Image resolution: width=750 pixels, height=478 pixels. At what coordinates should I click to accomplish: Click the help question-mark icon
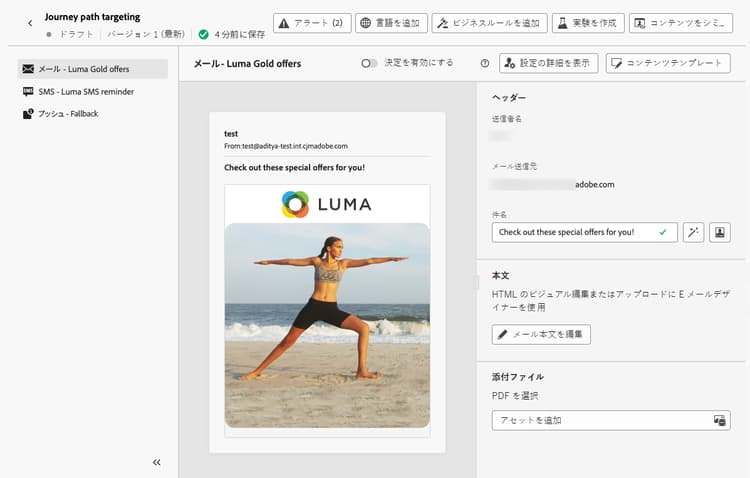[485, 63]
